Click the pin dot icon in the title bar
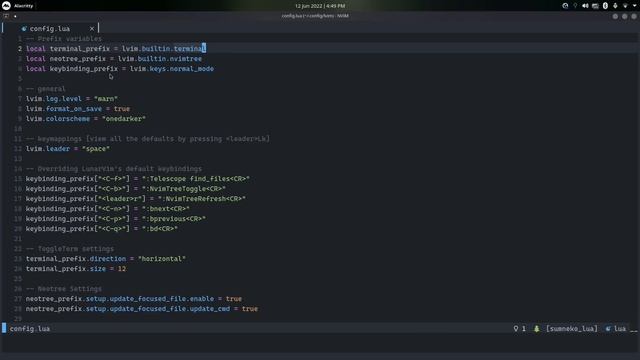 coord(15,16)
